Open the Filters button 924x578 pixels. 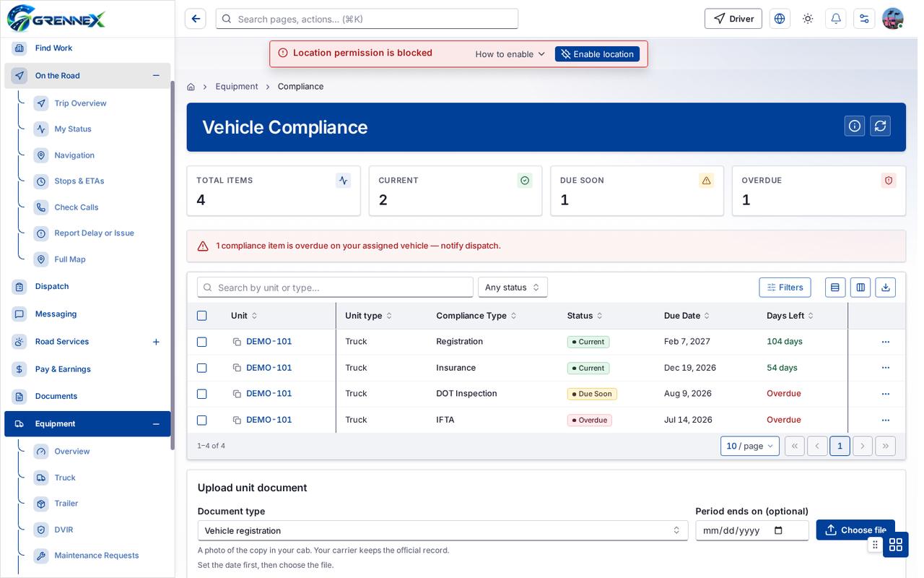tap(785, 288)
